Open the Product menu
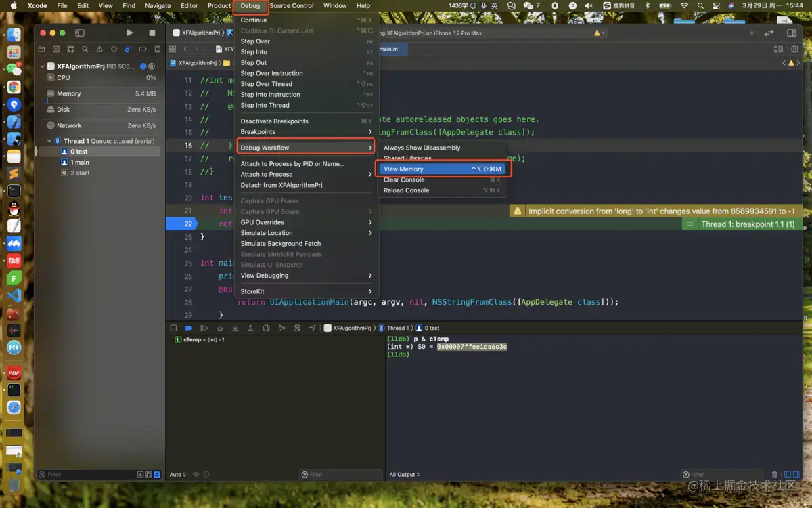The image size is (812, 508). 219,6
